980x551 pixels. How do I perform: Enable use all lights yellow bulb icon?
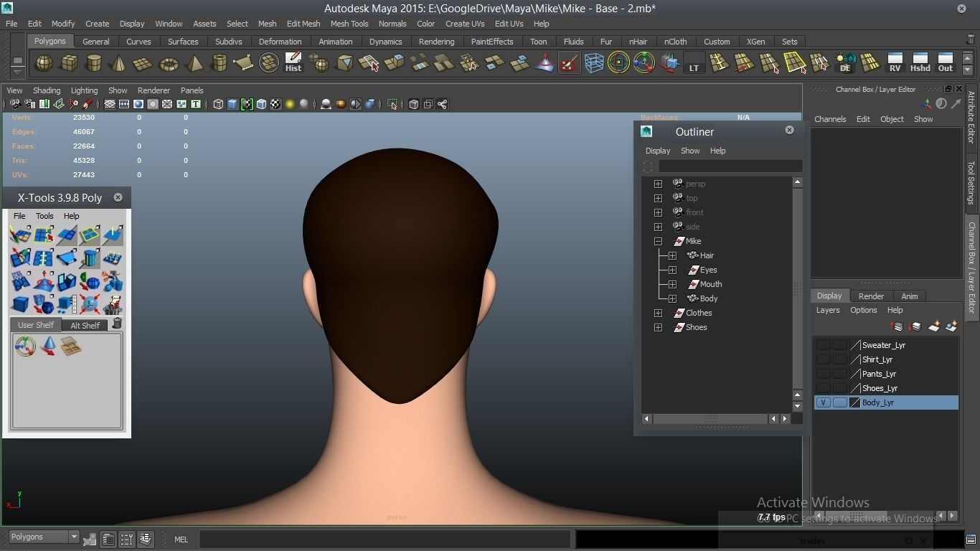pyautogui.click(x=290, y=104)
